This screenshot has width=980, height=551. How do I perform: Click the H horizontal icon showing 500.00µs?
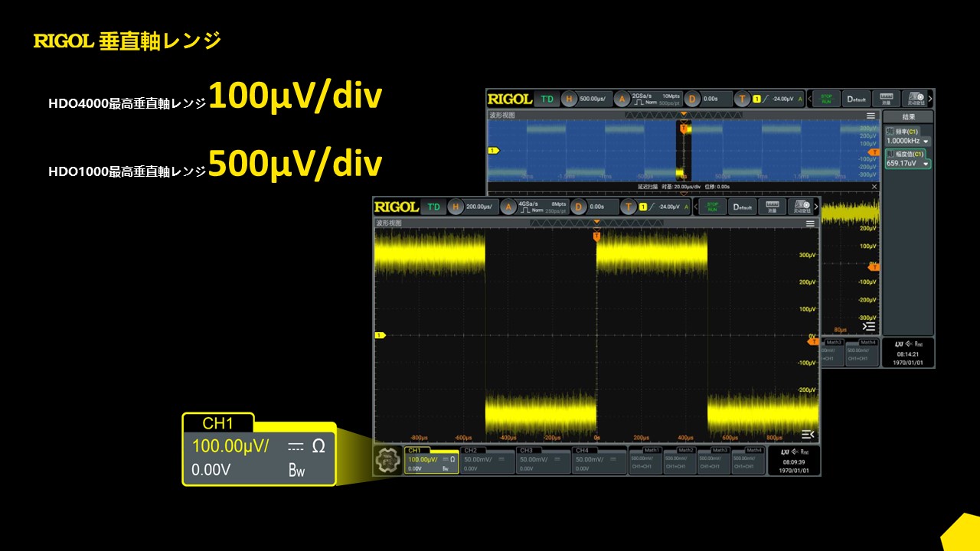click(x=570, y=99)
